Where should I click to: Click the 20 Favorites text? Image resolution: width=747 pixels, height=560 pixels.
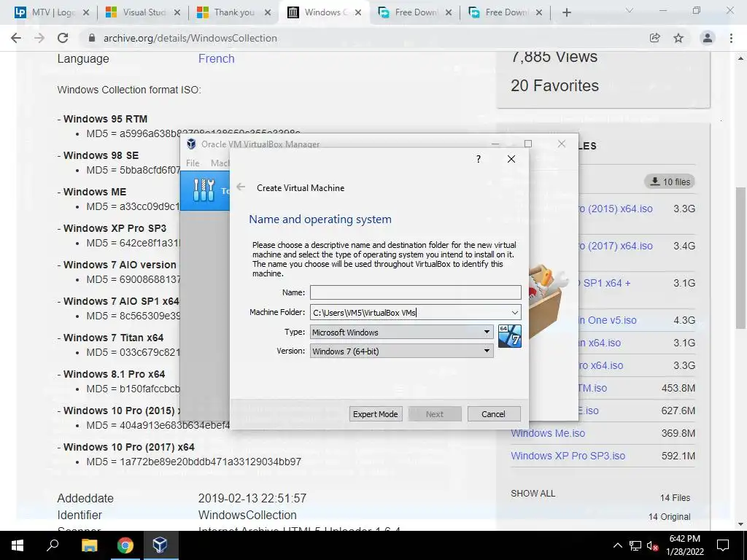tap(554, 86)
